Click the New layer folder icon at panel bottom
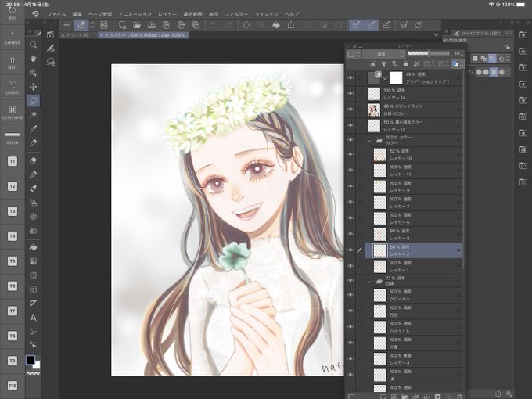This screenshot has height=399, width=532. pyautogui.click(x=404, y=397)
